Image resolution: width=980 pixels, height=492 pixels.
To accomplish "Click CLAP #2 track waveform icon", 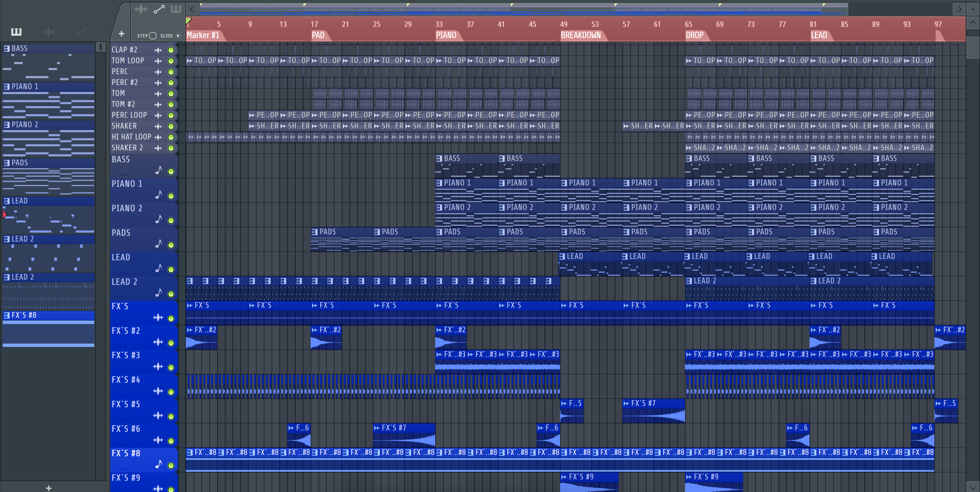I will 158,50.
